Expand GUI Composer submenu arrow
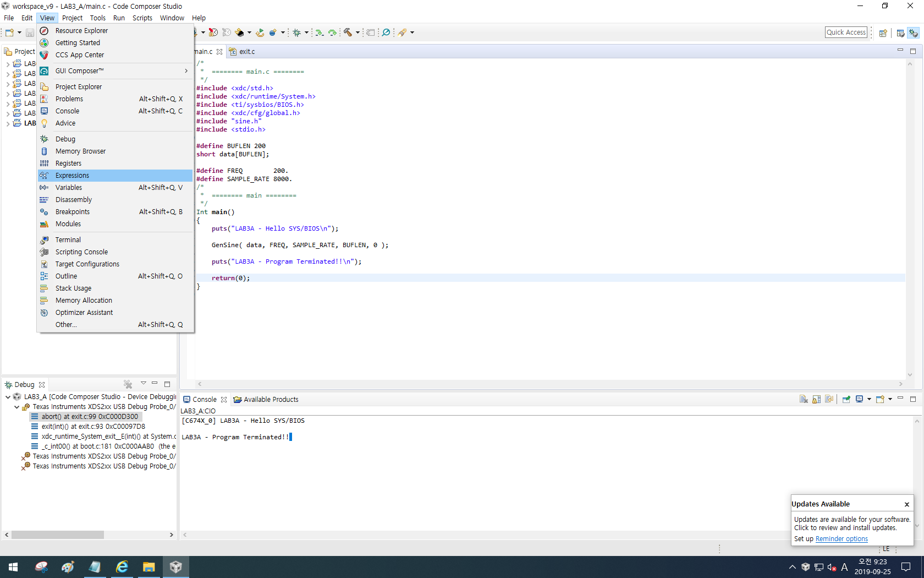The width and height of the screenshot is (924, 578). click(x=186, y=71)
